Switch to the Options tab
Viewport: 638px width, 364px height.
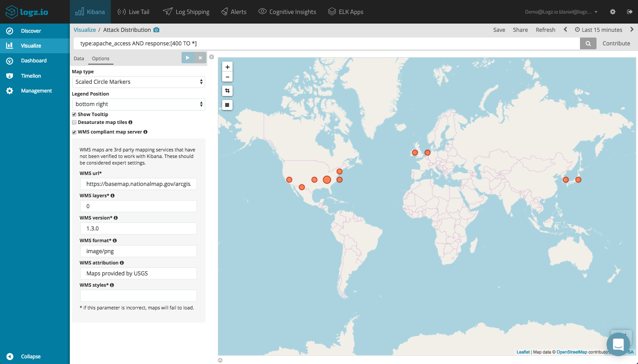point(101,58)
